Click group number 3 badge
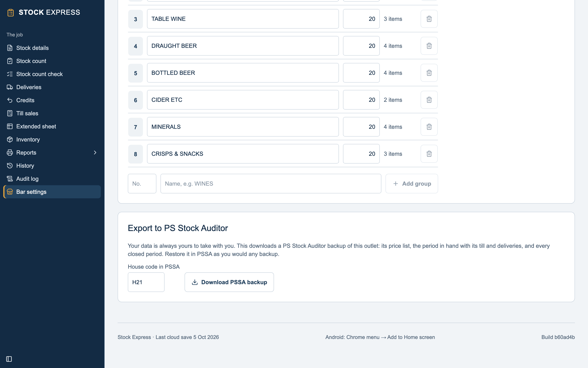This screenshot has height=368, width=588. (136, 19)
